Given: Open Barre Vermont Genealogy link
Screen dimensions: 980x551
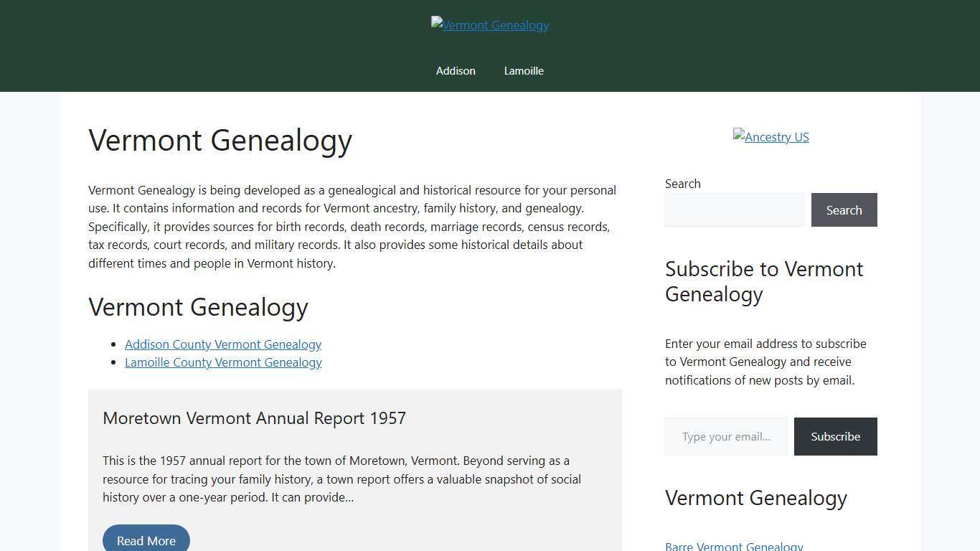Looking at the screenshot, I should pos(734,546).
